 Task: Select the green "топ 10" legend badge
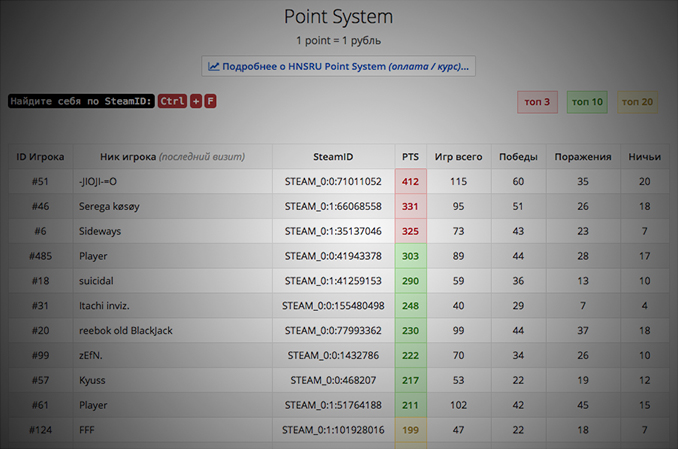(x=586, y=101)
